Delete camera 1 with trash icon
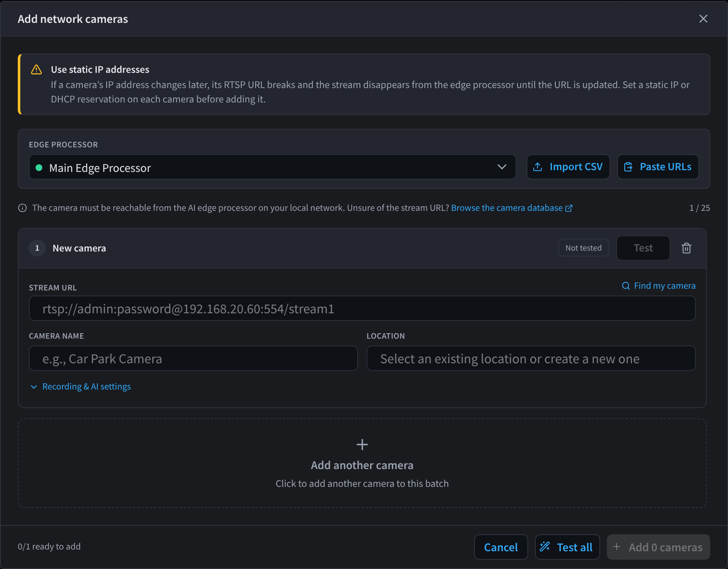 point(687,248)
